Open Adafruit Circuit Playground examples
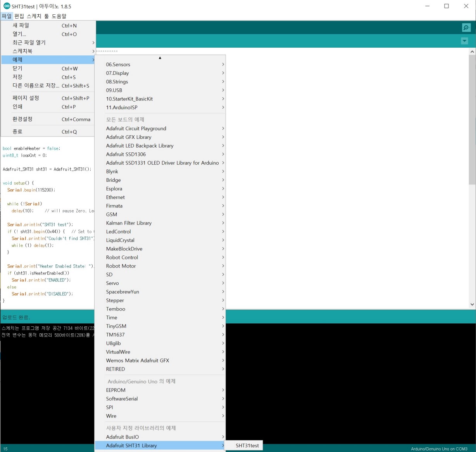 (x=160, y=128)
